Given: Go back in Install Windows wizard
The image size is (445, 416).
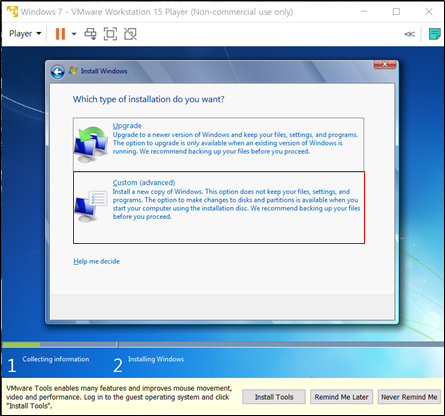Looking at the screenshot, I should click(58, 72).
